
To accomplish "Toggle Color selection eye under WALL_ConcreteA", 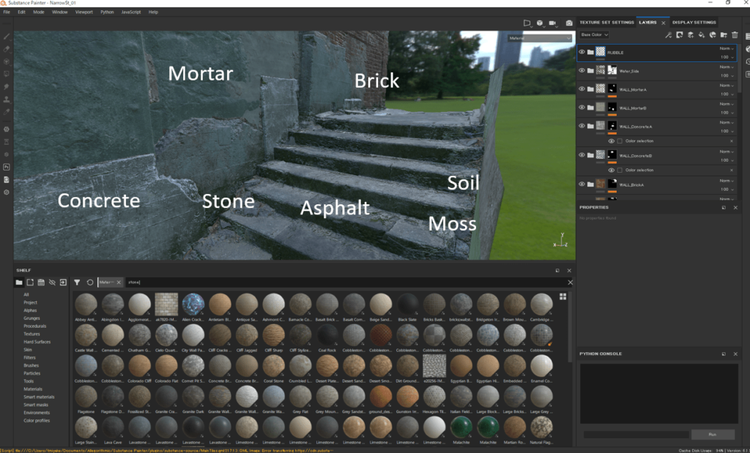I will (x=611, y=141).
